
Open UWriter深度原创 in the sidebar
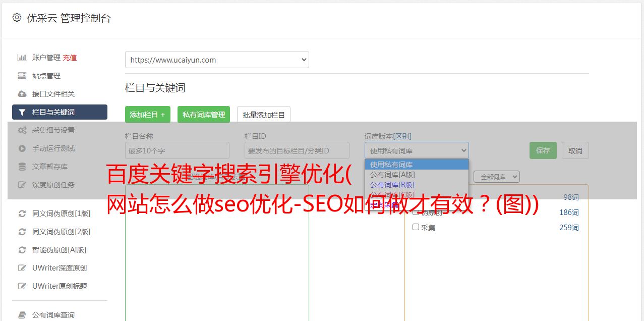(60, 268)
